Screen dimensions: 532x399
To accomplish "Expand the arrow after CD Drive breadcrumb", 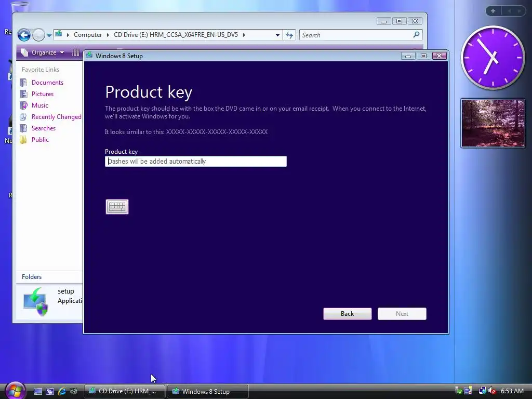I will tap(244, 35).
